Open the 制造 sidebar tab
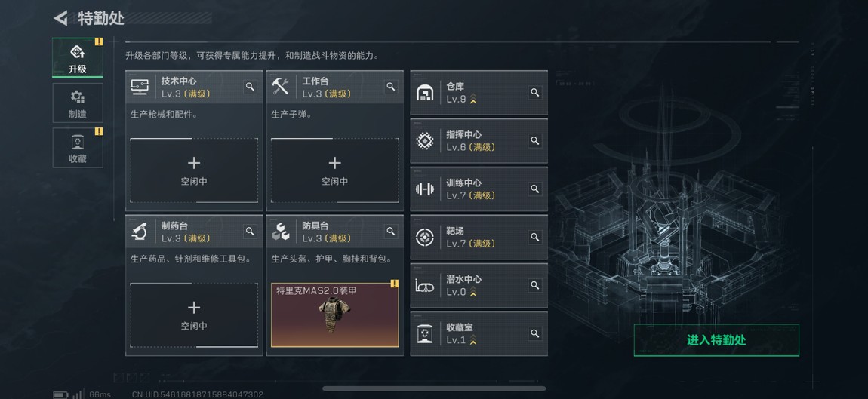This screenshot has width=868, height=399. click(78, 103)
